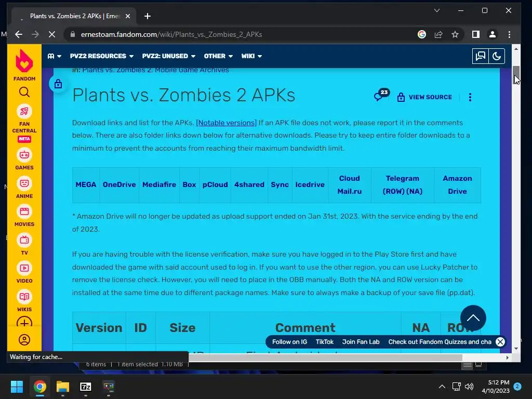Click the Version column header
Image resolution: width=532 pixels, height=399 pixels.
click(x=99, y=328)
